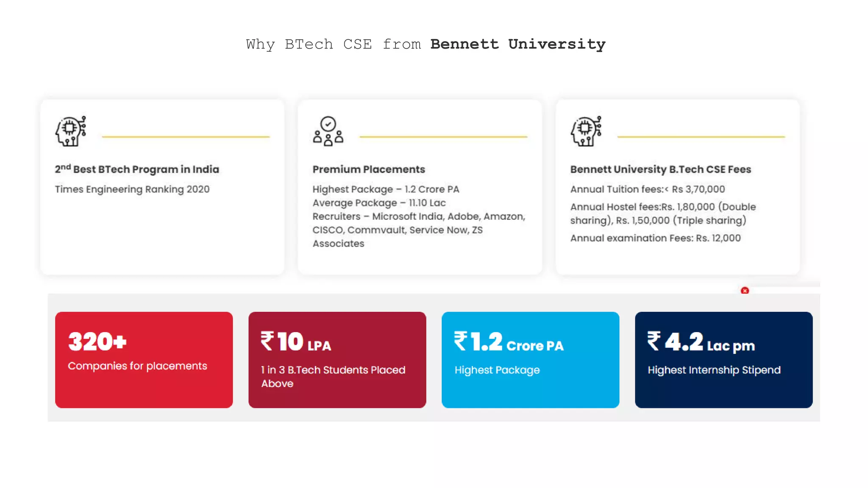Click the 320+ companies red tile
Screen dimensions: 868x488
click(144, 360)
